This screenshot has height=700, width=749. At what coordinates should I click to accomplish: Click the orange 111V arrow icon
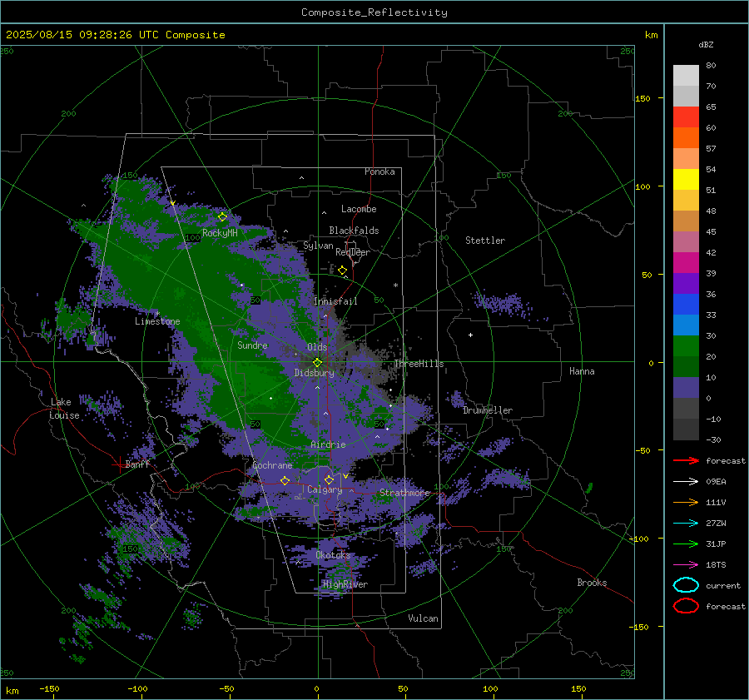click(686, 502)
